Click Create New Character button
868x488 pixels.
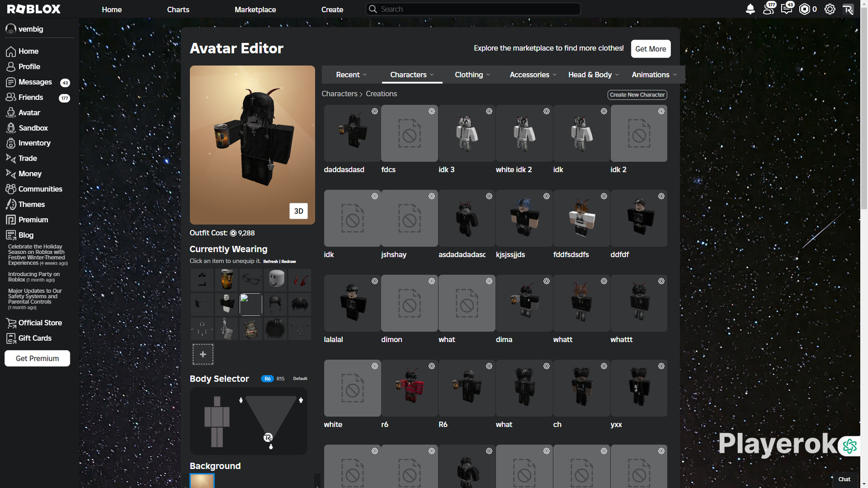tap(637, 95)
